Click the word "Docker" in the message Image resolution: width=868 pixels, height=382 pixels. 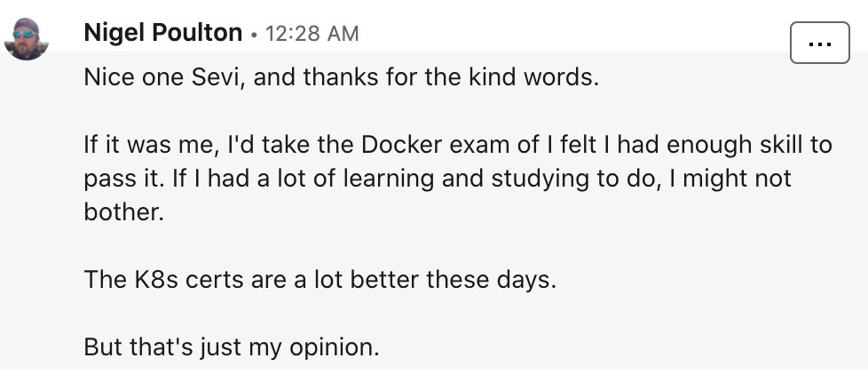401,145
